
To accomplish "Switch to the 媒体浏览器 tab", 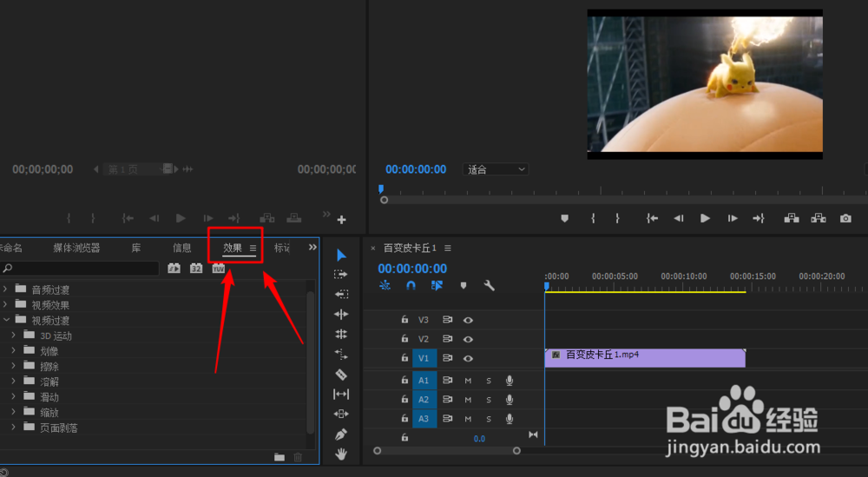I will [x=76, y=248].
